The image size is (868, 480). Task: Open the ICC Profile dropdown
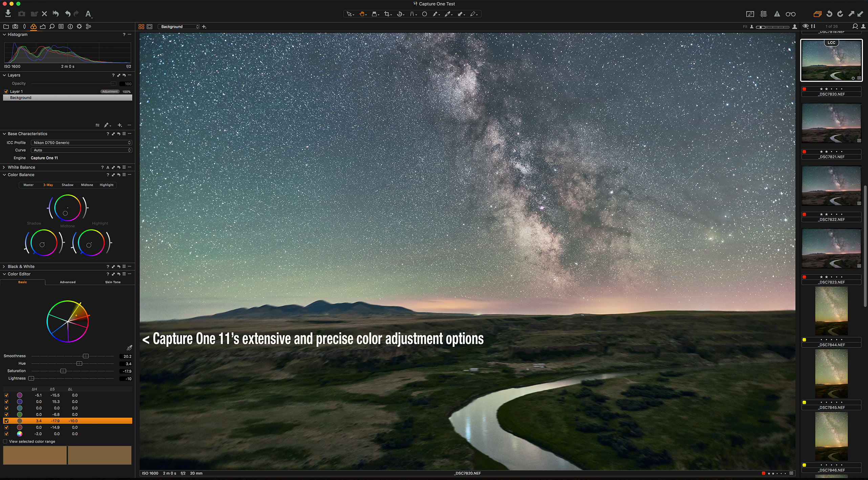pyautogui.click(x=81, y=143)
